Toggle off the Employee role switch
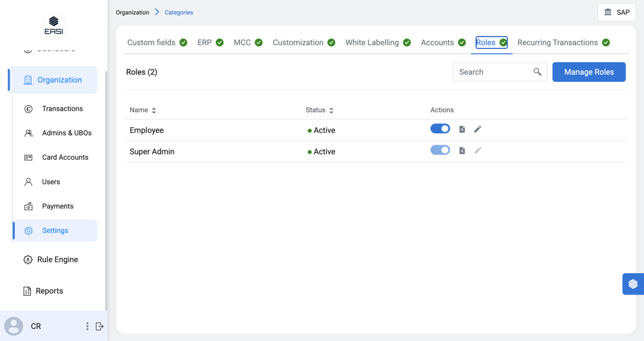The height and width of the screenshot is (341, 644). [x=440, y=129]
